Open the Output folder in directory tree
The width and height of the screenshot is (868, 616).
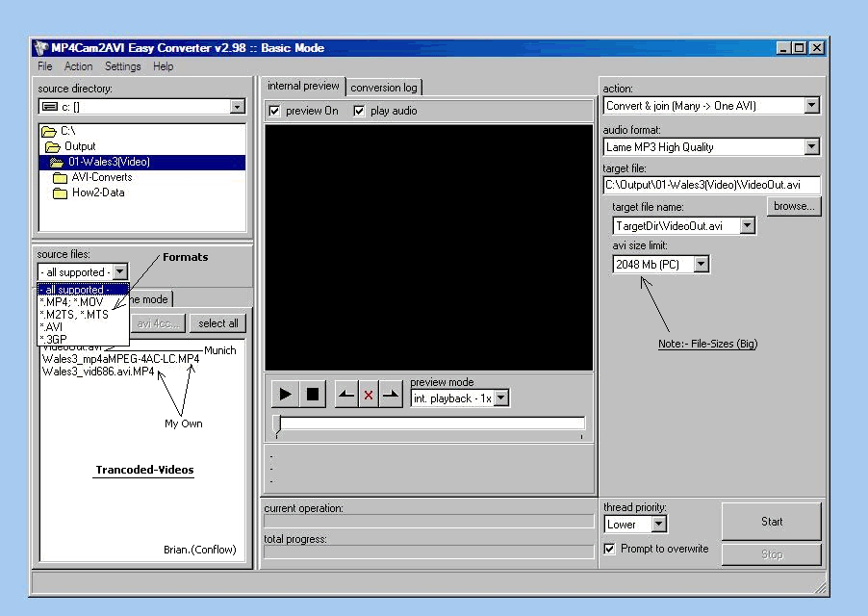(x=70, y=146)
